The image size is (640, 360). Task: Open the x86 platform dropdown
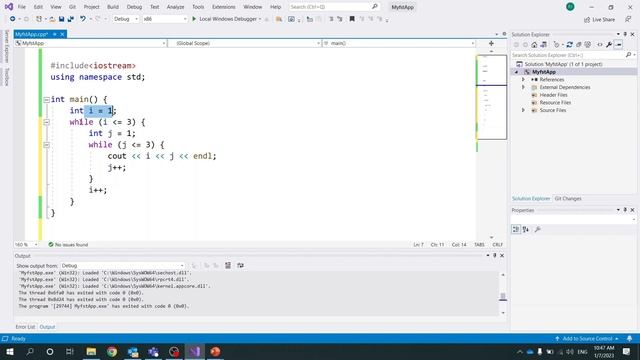(164, 19)
